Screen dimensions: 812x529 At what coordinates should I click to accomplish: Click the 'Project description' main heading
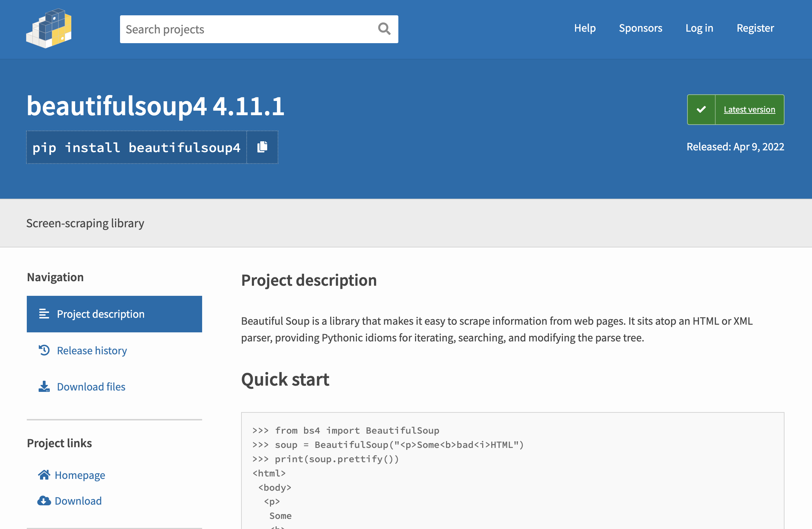click(309, 280)
